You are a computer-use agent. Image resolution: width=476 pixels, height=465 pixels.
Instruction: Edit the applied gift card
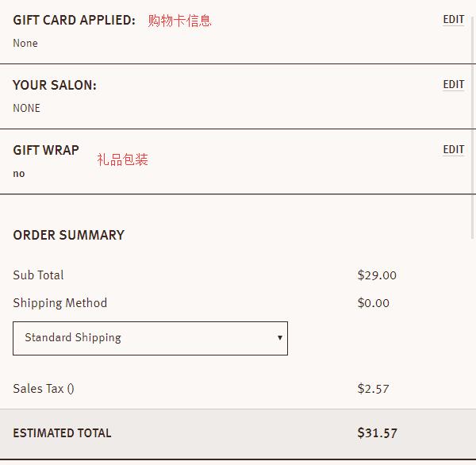[x=453, y=20]
